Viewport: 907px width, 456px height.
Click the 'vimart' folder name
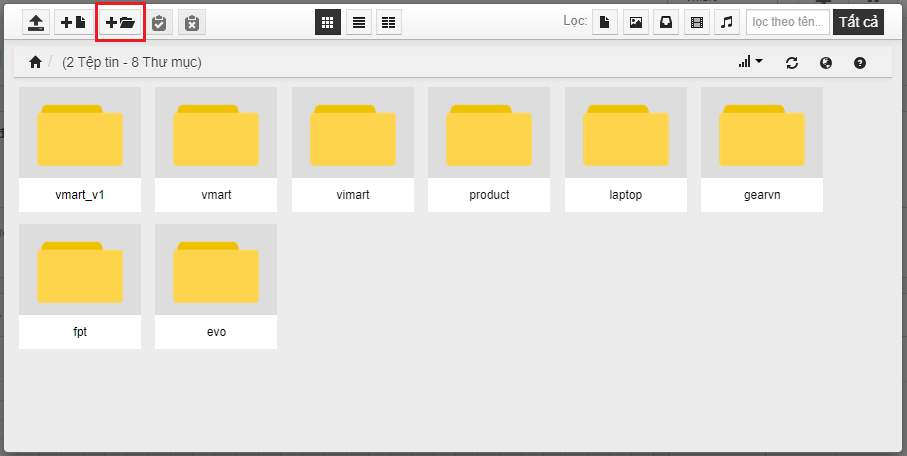(353, 195)
